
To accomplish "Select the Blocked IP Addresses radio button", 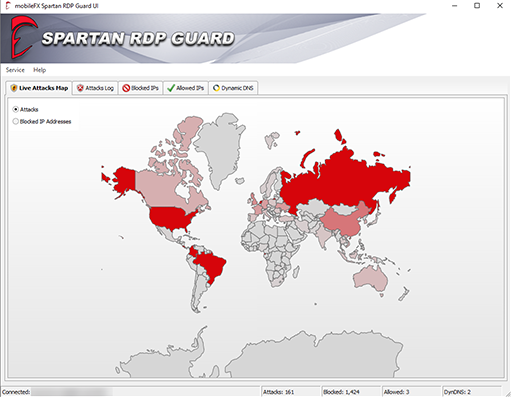I will 15,121.
